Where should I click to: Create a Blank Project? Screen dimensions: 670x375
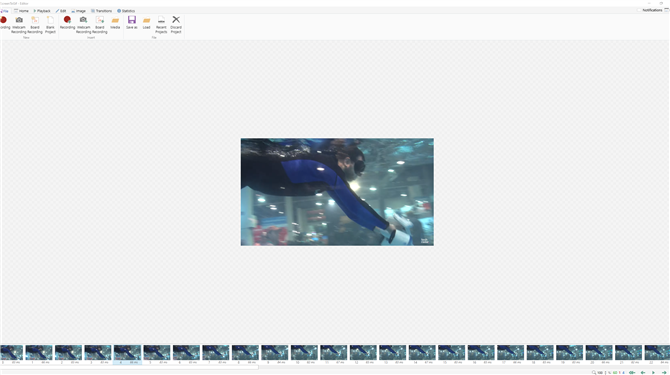50,25
